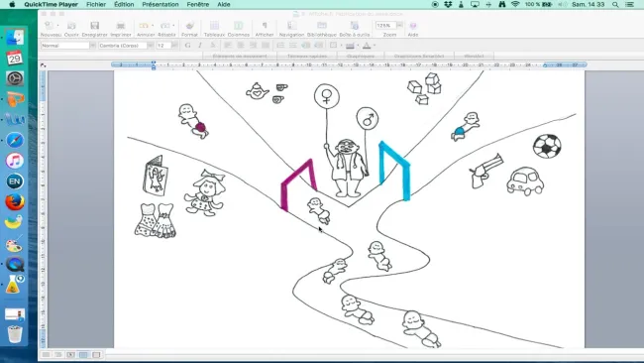Open the Boîte à outils icon

(354, 26)
